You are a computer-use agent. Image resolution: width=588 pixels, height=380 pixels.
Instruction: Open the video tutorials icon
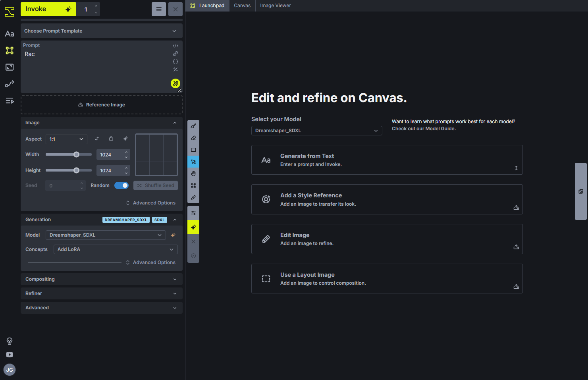coord(10,355)
